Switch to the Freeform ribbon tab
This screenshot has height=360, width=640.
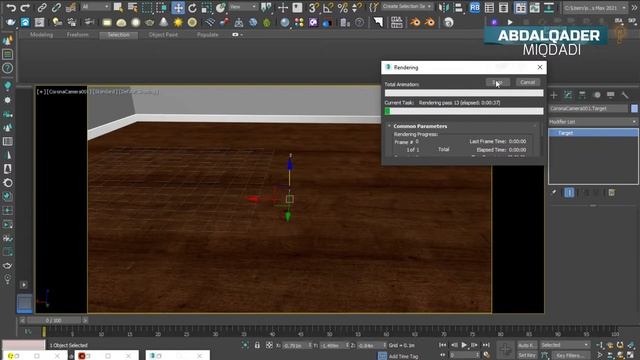[78, 35]
